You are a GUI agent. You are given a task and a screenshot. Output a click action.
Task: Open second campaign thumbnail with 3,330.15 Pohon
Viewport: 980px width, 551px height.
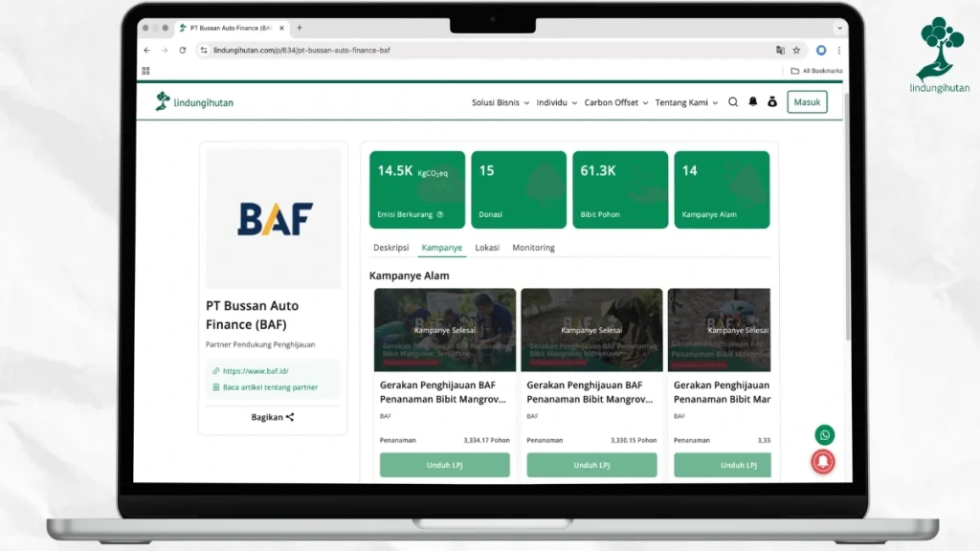(x=591, y=330)
